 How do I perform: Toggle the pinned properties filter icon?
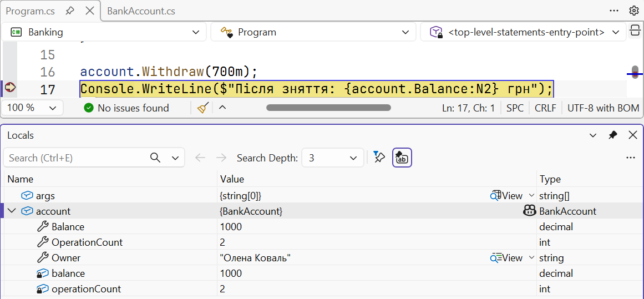point(379,157)
